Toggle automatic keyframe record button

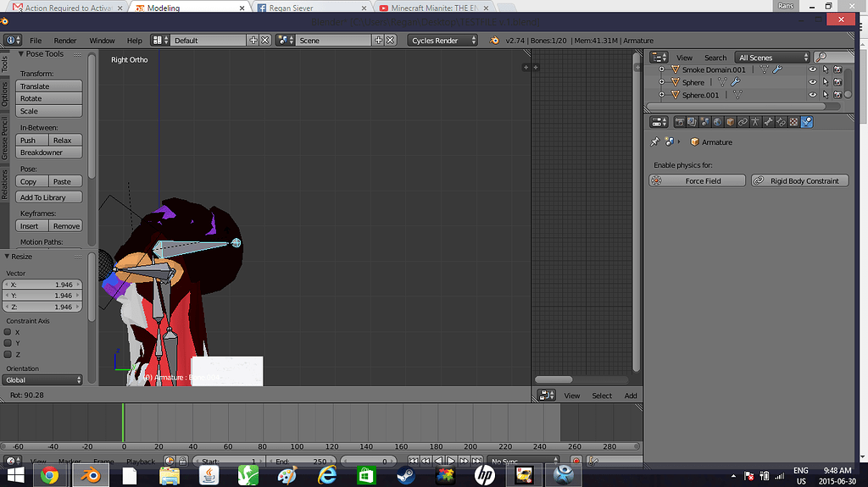click(x=576, y=461)
